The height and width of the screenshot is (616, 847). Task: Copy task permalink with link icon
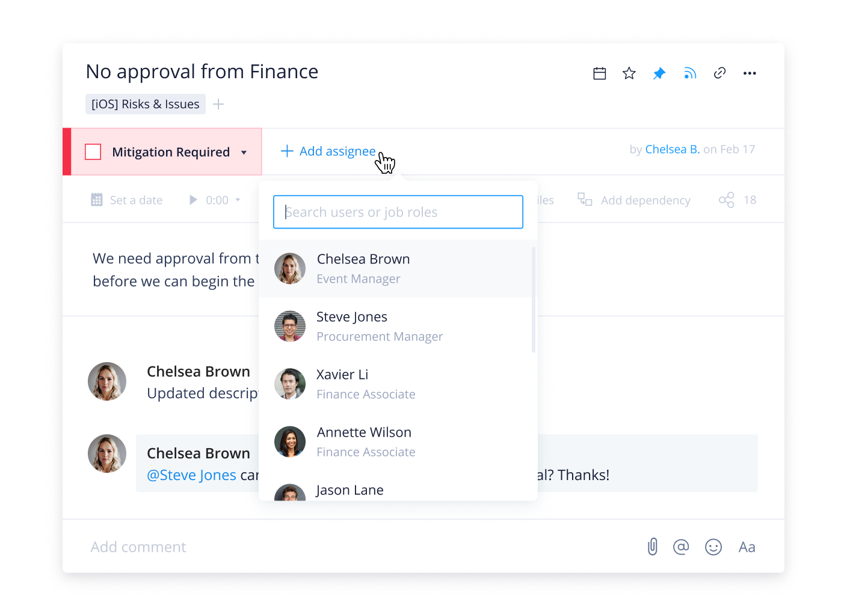tap(719, 73)
